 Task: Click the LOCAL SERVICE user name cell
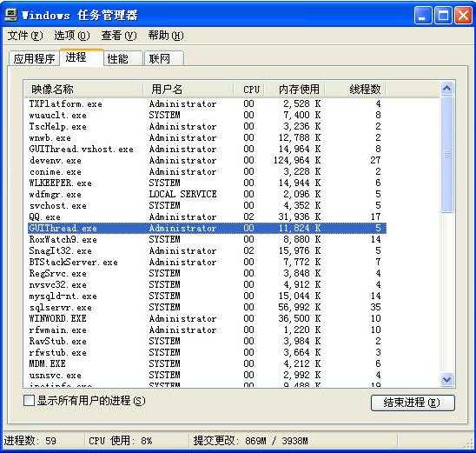[182, 194]
